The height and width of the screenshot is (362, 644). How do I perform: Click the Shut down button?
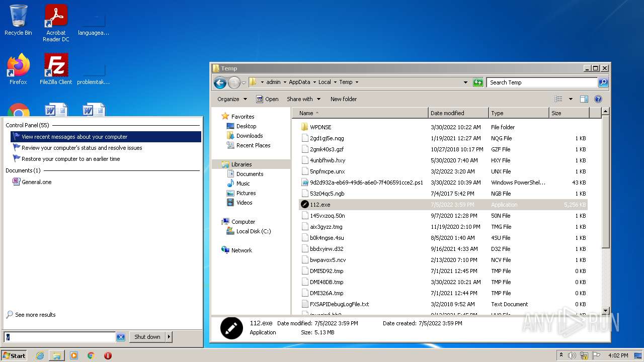tap(147, 337)
